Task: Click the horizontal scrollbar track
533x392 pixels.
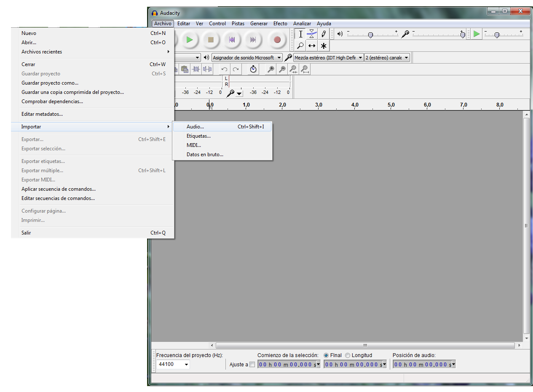Action: [365, 345]
